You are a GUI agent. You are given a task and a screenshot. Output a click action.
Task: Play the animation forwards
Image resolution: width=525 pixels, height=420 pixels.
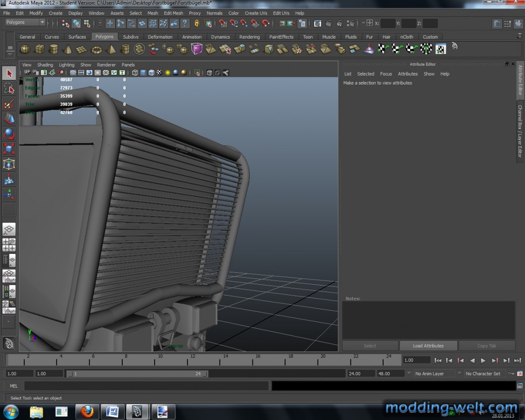point(483,360)
